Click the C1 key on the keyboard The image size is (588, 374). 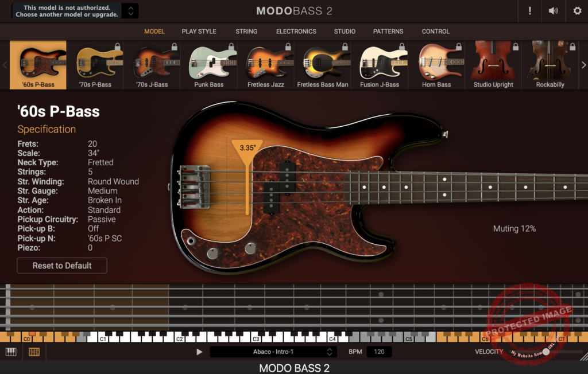coord(103,338)
